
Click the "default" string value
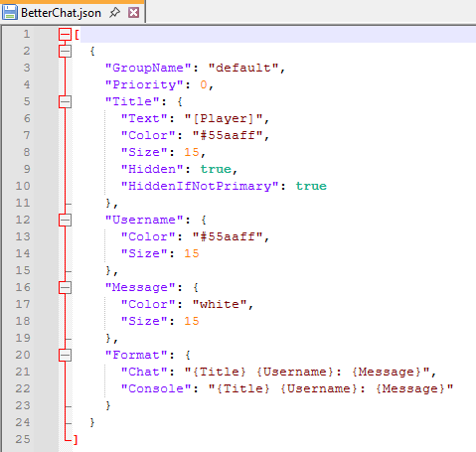[243, 69]
